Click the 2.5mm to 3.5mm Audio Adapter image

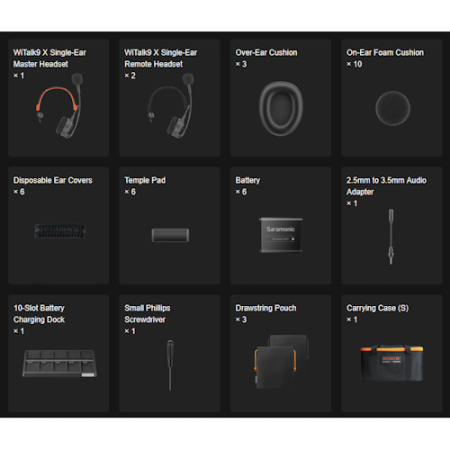[391, 237]
